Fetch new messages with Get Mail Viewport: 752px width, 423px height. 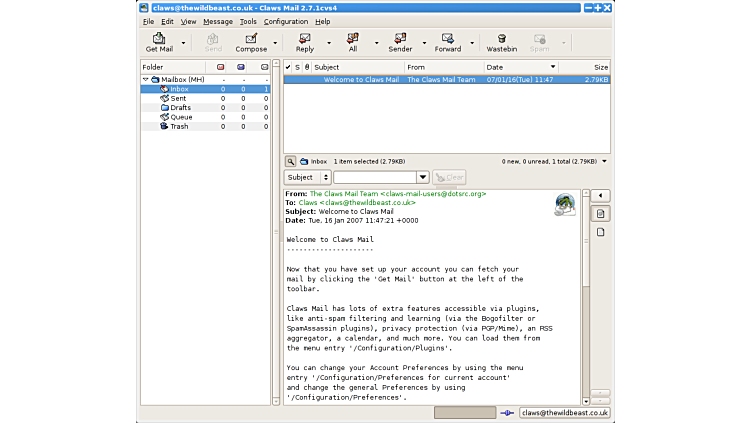(x=159, y=43)
